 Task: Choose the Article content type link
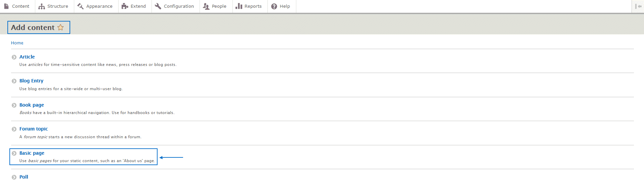(x=27, y=57)
